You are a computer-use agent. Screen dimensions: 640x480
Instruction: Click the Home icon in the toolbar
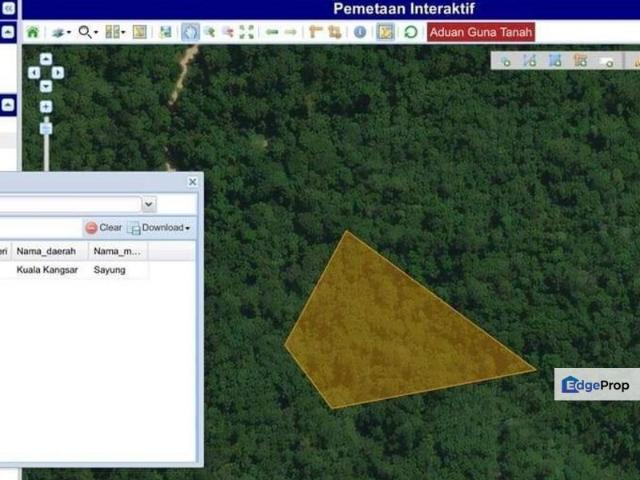click(x=33, y=32)
